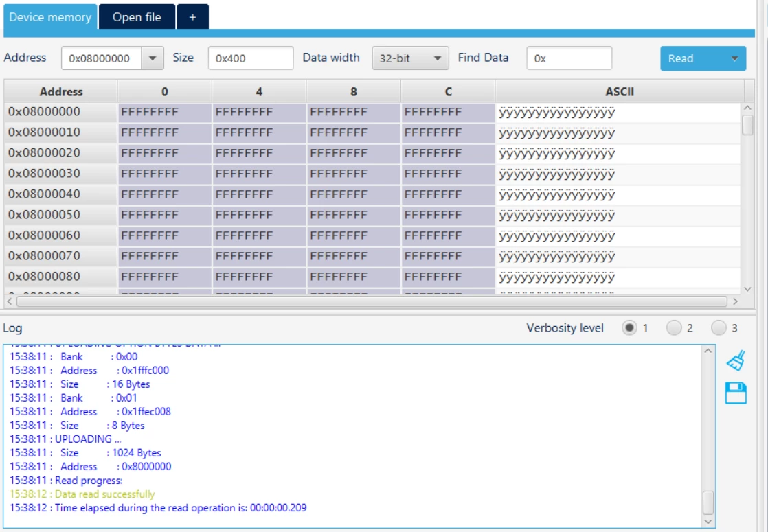Set verbosity level to 3
Viewport: 768px width, 532px height.
coord(719,328)
